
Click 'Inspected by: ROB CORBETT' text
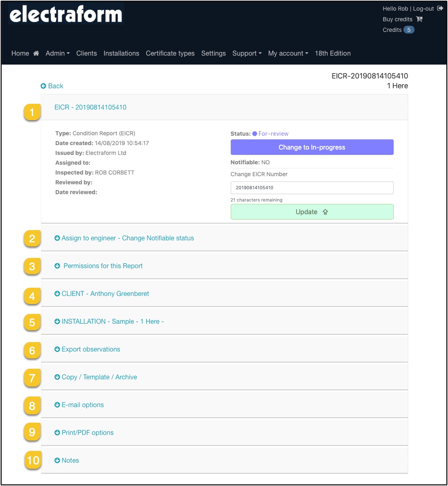(x=95, y=172)
